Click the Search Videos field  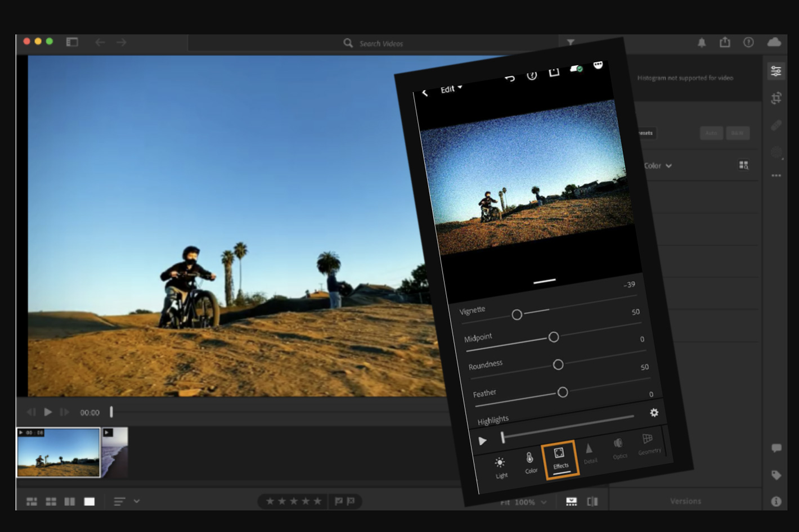click(373, 43)
